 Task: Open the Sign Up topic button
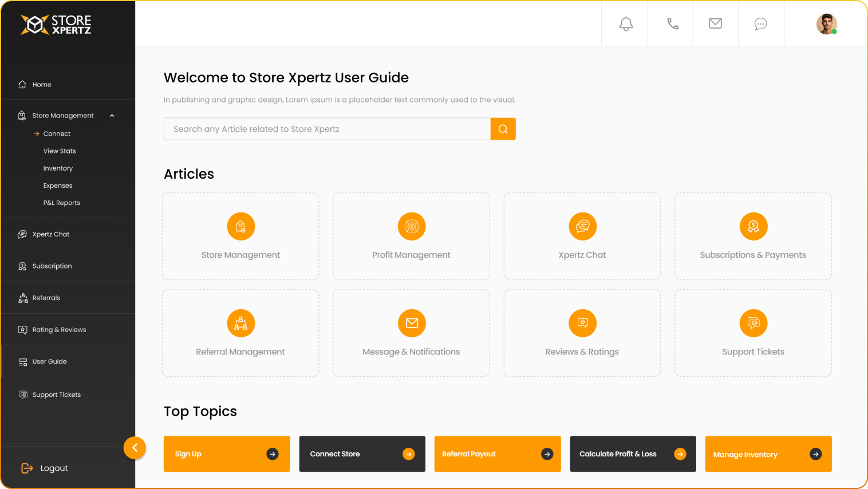227,454
